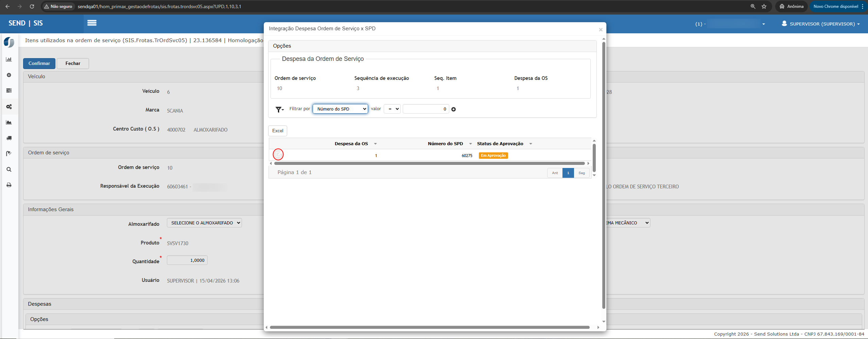
Task: Go to page 1 in pagination
Action: [568, 173]
